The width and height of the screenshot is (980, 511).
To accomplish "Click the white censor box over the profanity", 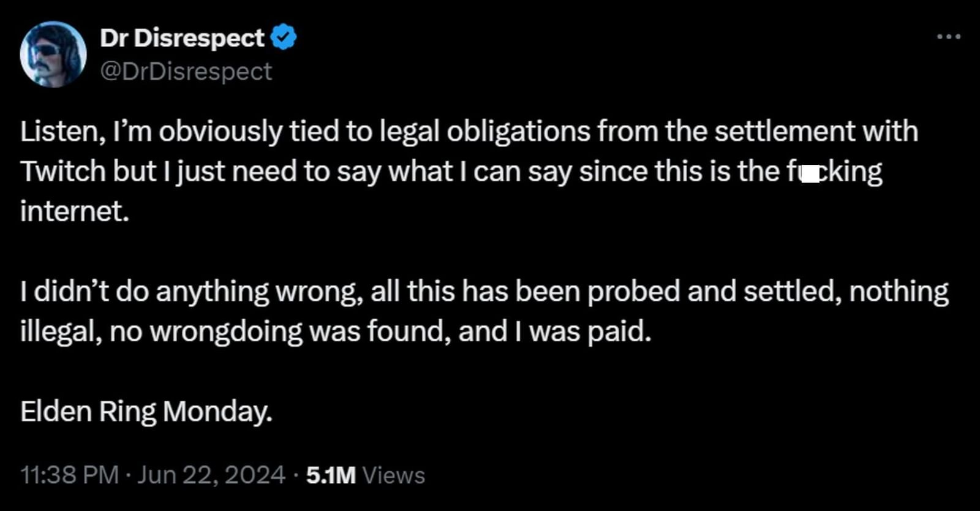I will (x=810, y=175).
